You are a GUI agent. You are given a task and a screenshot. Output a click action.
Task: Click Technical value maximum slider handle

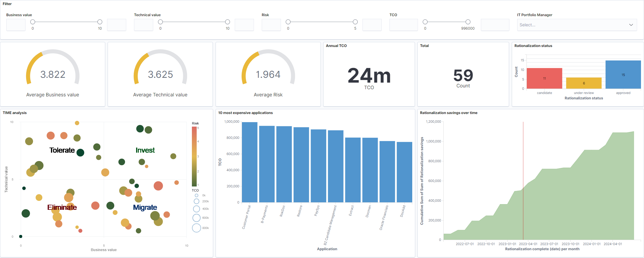coord(228,22)
